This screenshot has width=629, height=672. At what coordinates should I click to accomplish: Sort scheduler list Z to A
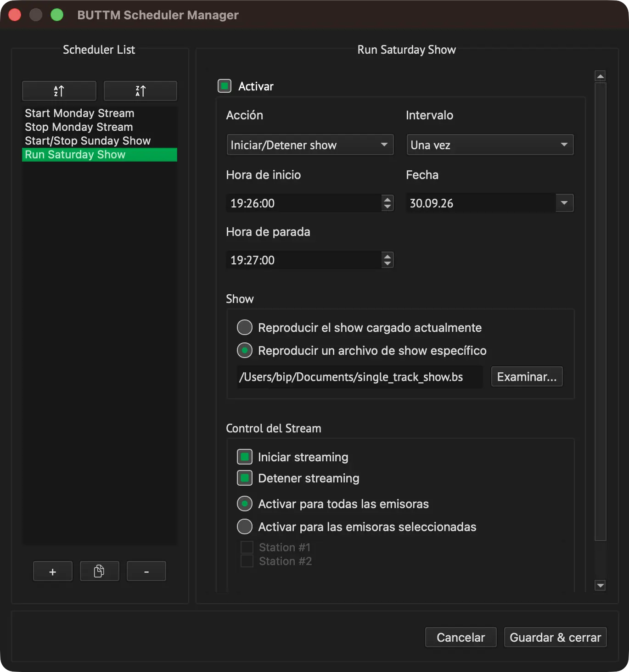point(140,91)
